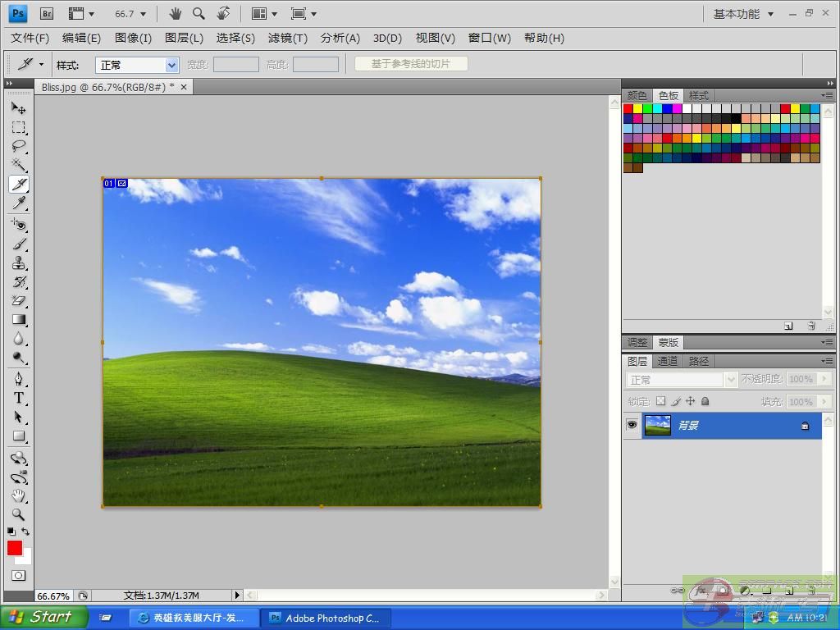Open the 滤镜(T) menu
Viewport: 840px width, 630px height.
pos(288,38)
